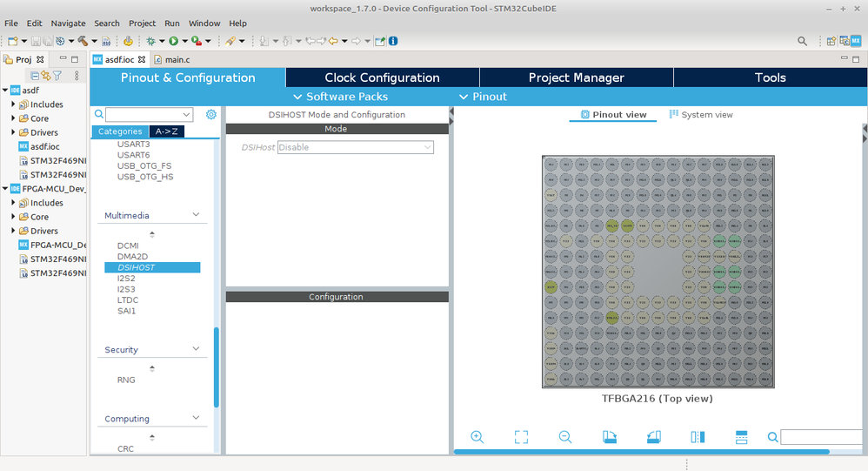Click the pin editor toolbar icon
The height and width of the screenshot is (471, 868).
point(380,41)
